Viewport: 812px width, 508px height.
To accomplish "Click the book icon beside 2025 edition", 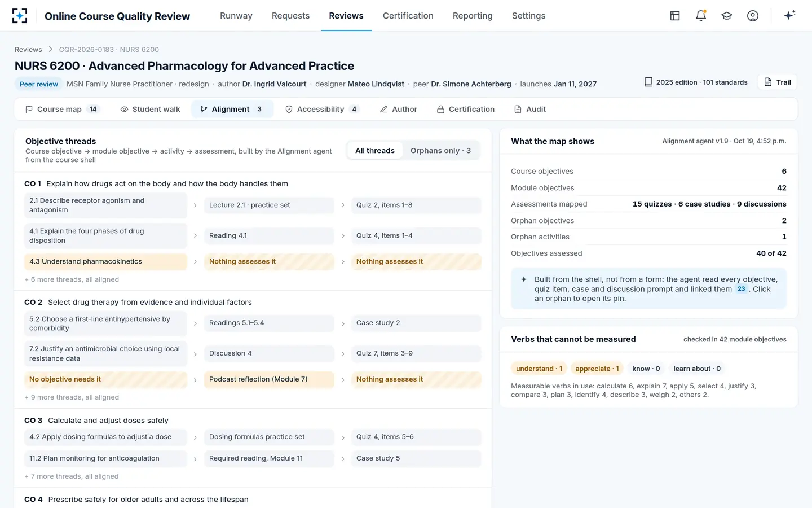I will pos(648,82).
